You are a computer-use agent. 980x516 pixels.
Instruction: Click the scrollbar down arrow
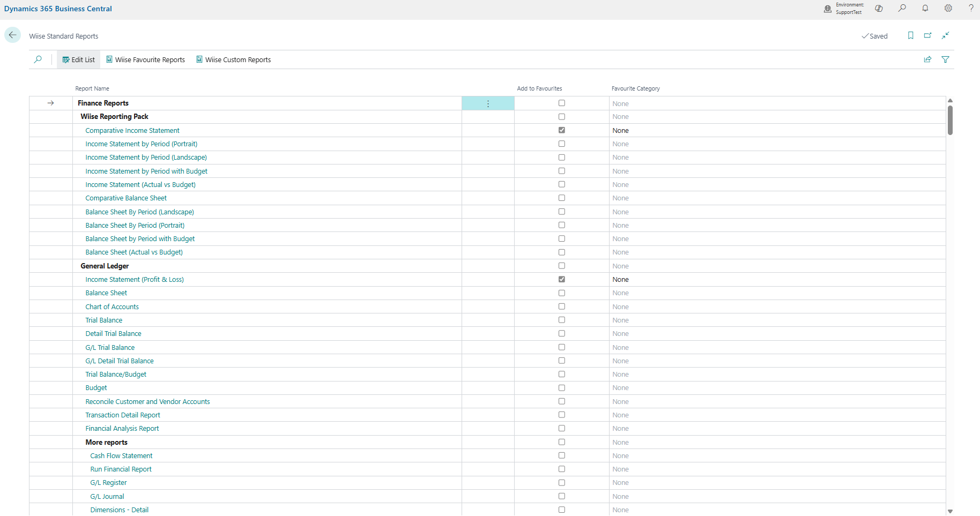pyautogui.click(x=950, y=511)
